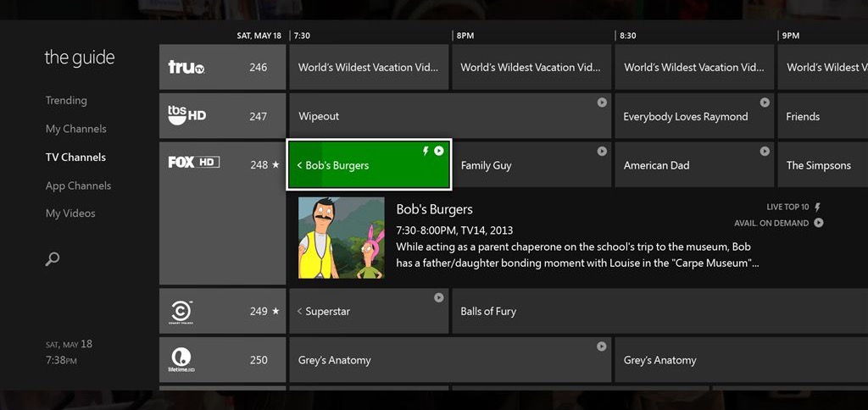Click on-demand play icon on Family Guy

pos(602,151)
